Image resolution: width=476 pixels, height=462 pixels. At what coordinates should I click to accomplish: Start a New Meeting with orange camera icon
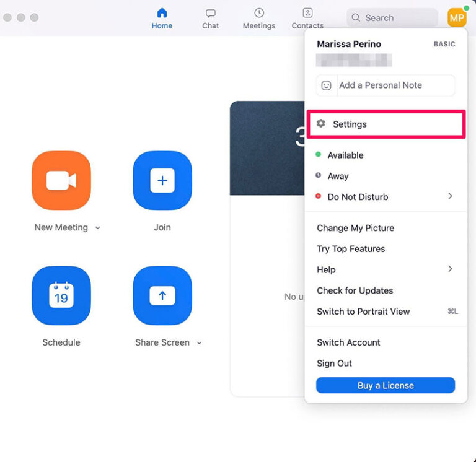pos(61,180)
